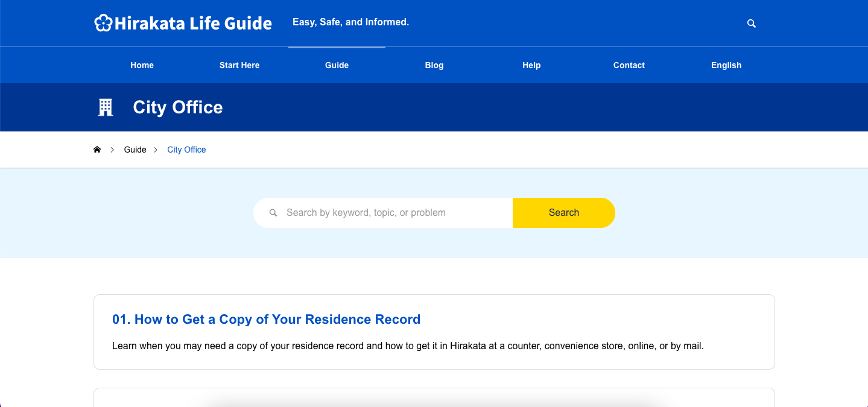Viewport: 868px width, 407px height.
Task: Go to the Contact page
Action: [x=629, y=65]
